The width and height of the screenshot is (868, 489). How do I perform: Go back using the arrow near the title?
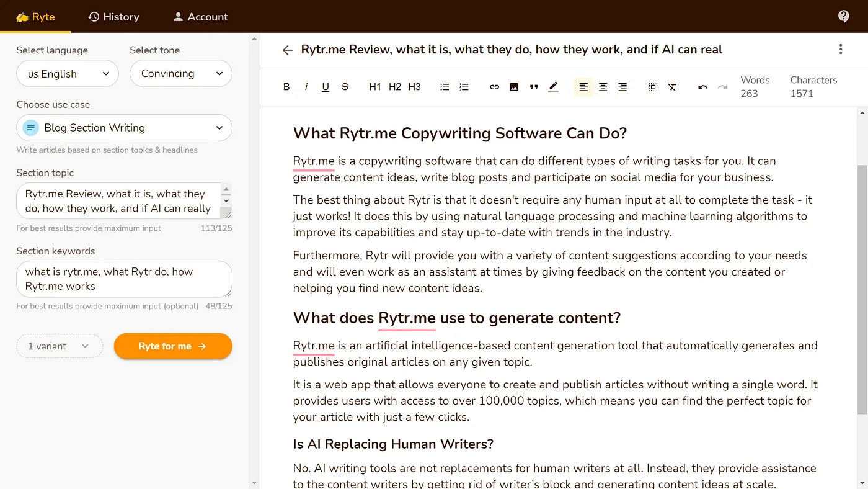pyautogui.click(x=287, y=50)
